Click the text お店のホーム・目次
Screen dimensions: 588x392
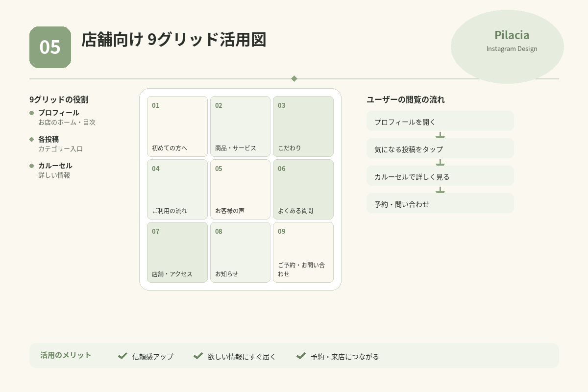coord(67,122)
